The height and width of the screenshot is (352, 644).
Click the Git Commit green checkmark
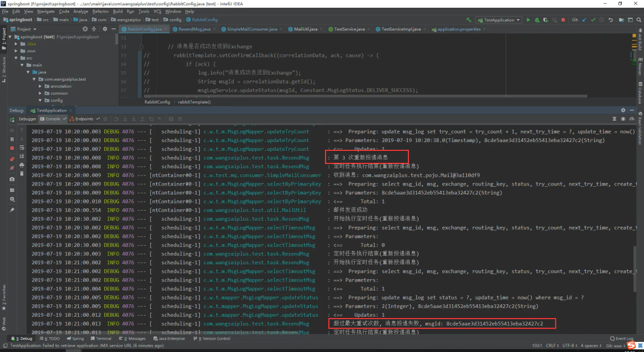(593, 20)
